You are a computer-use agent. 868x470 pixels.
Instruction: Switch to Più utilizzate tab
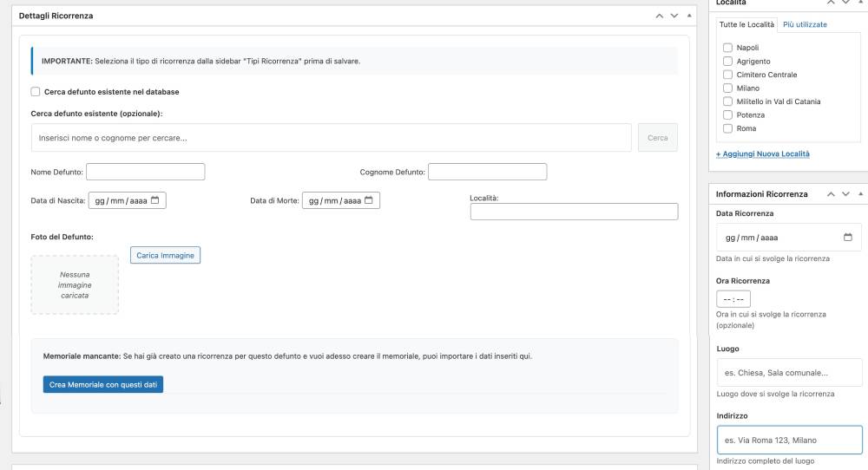point(805,24)
